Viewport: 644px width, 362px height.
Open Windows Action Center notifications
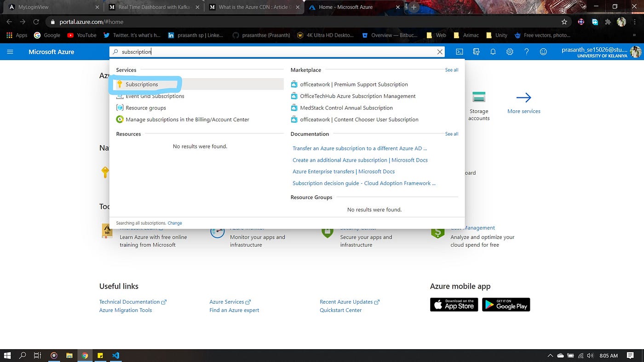pyautogui.click(x=630, y=356)
